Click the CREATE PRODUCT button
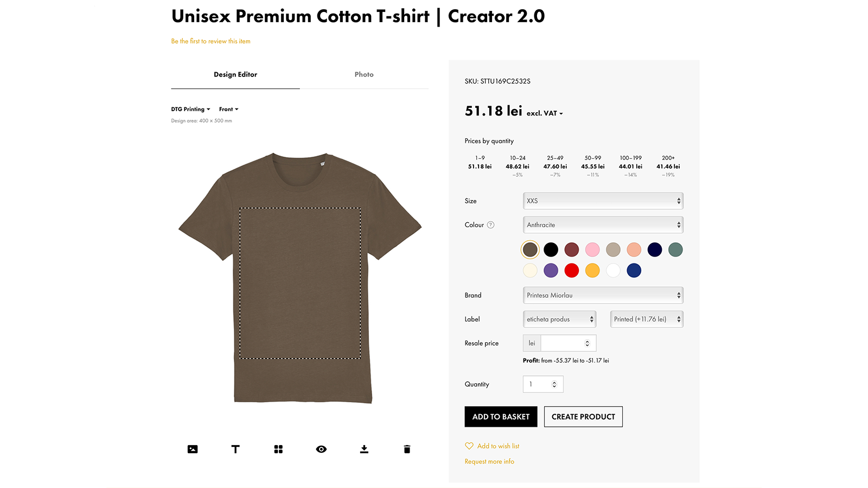 [x=583, y=416]
